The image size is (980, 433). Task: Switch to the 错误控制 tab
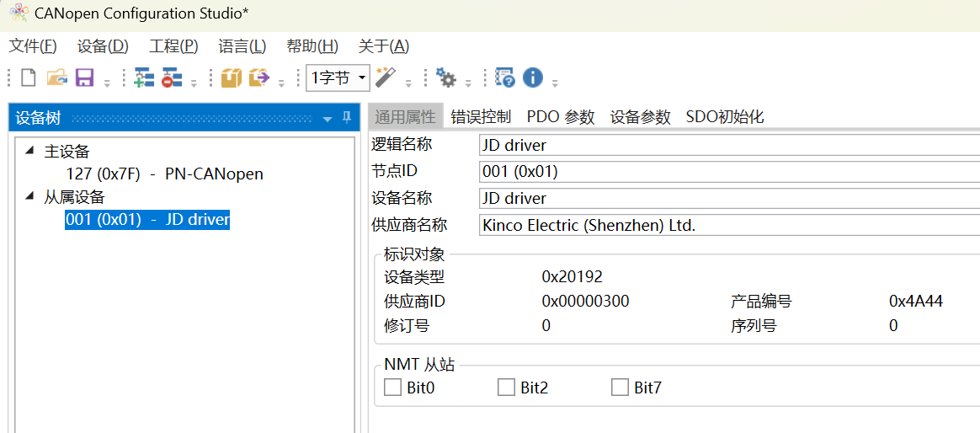tap(481, 117)
